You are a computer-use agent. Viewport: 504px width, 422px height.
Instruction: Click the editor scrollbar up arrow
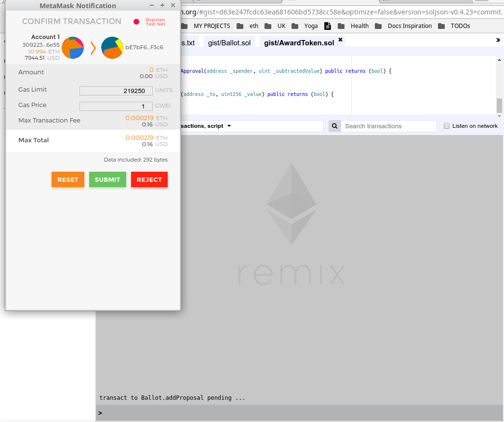pos(499,60)
